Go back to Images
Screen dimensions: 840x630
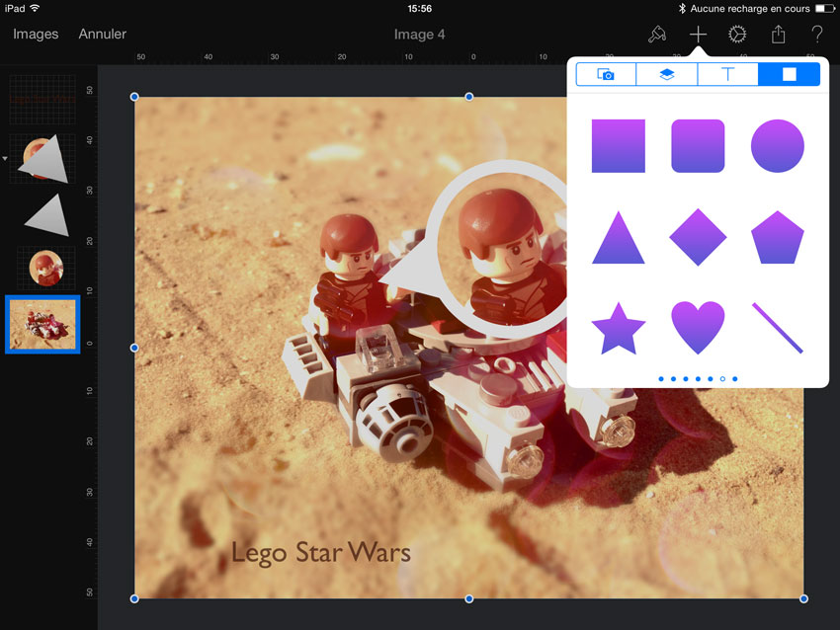click(36, 34)
